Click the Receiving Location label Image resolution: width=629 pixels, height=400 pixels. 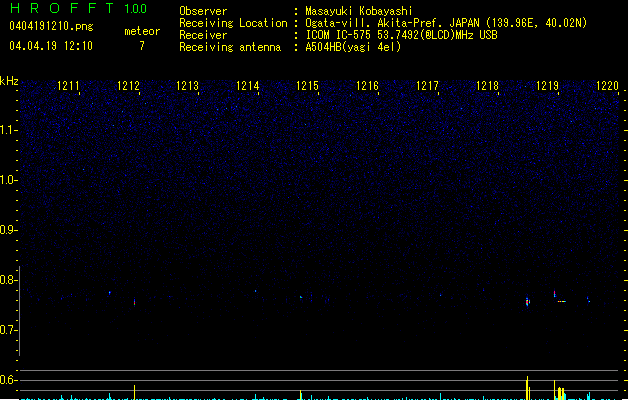pos(233,23)
